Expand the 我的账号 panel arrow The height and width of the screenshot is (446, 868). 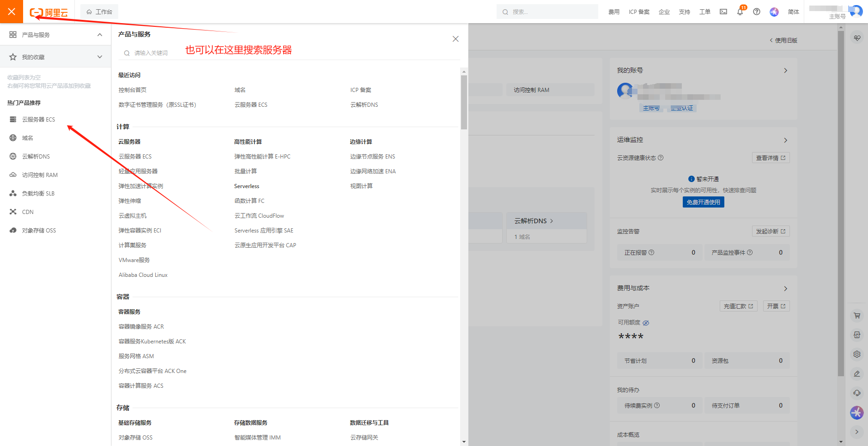click(786, 70)
